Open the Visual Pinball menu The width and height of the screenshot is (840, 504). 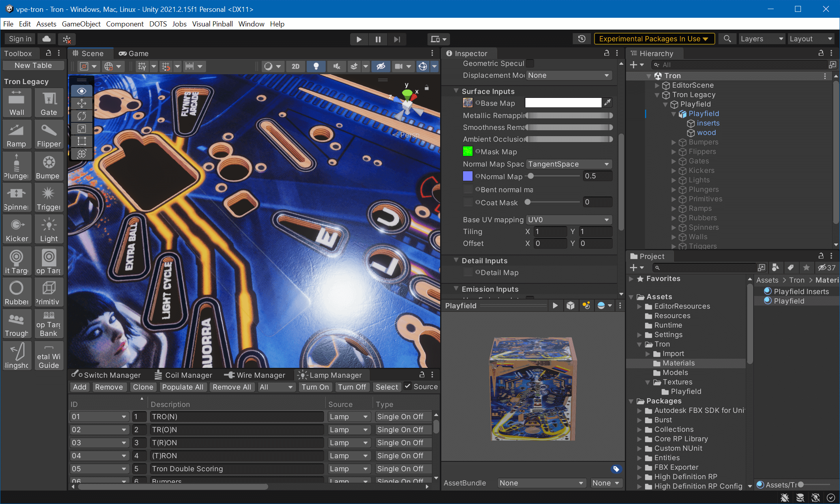(x=212, y=24)
